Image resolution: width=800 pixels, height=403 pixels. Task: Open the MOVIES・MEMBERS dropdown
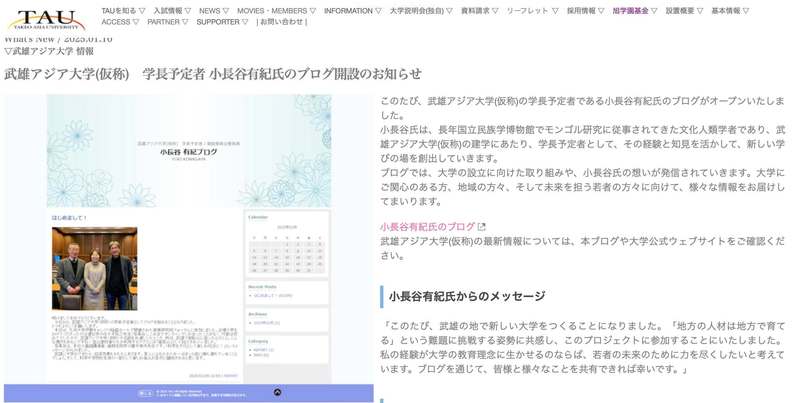coord(276,11)
